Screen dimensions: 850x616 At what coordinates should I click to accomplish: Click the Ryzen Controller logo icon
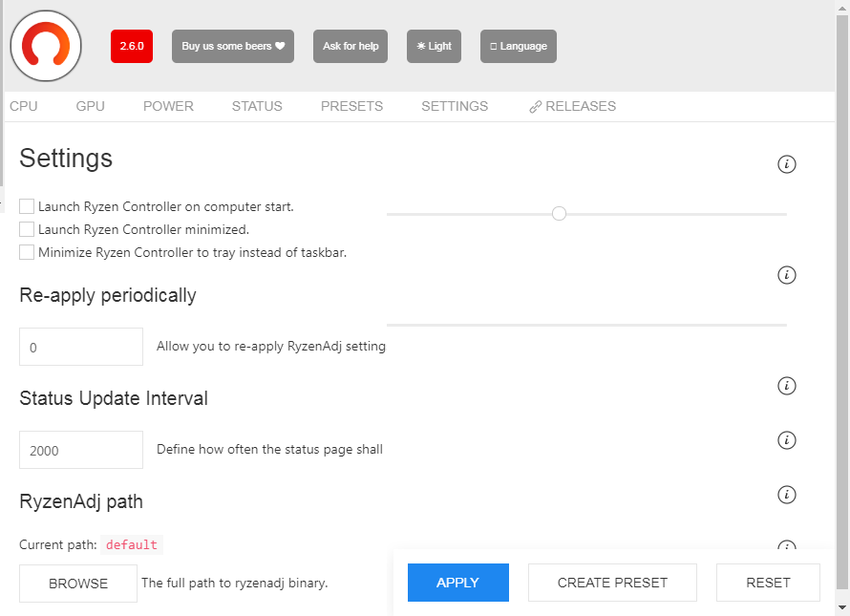point(46,46)
